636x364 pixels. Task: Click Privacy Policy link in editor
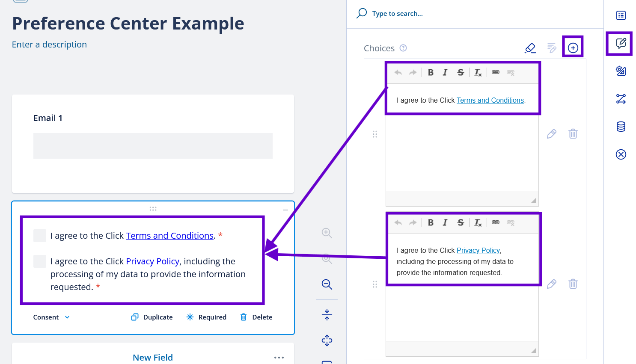tap(478, 251)
